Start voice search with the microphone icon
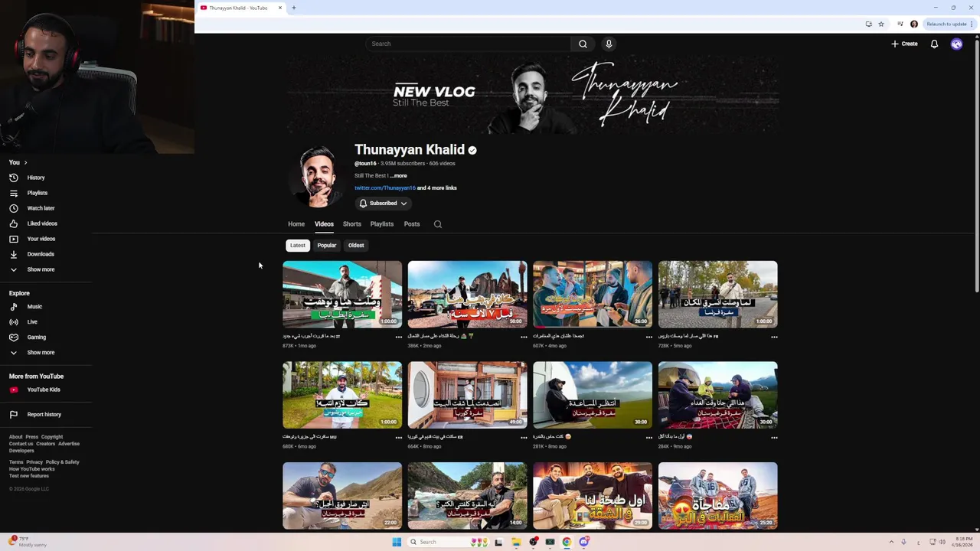 tap(609, 44)
